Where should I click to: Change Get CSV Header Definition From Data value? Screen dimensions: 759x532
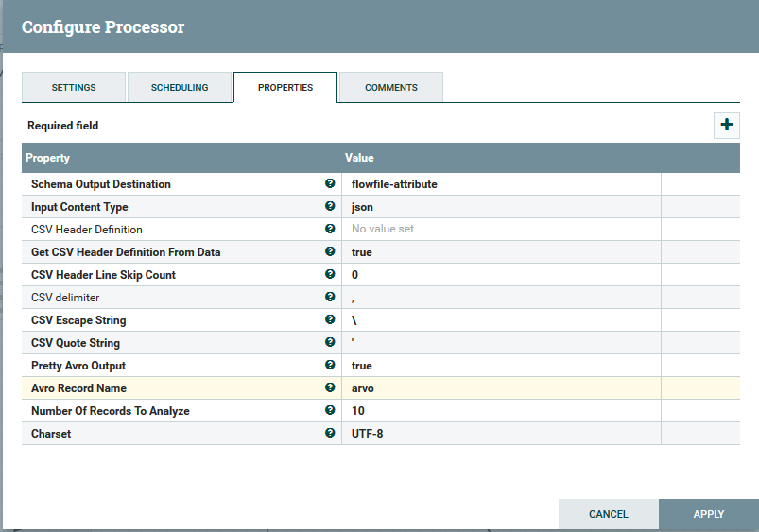501,252
